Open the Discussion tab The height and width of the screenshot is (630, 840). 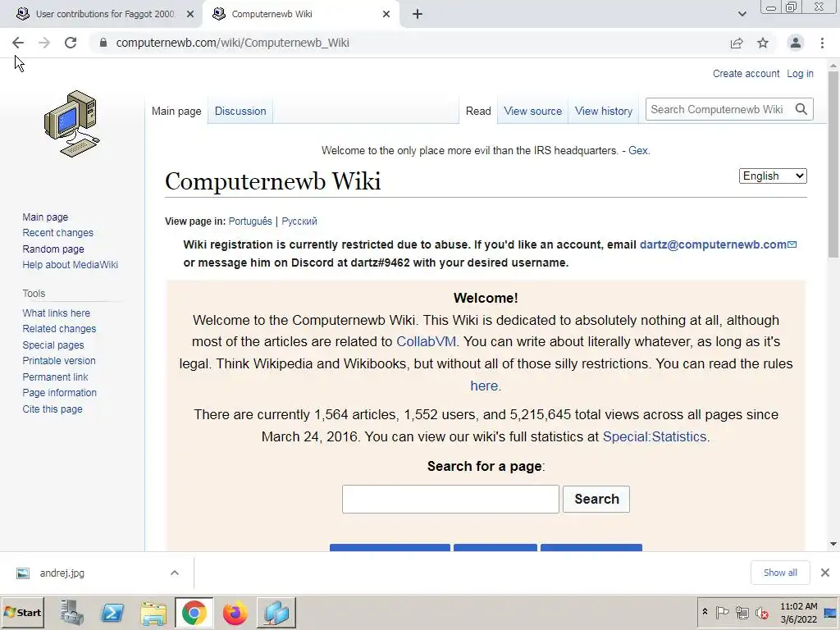point(240,111)
